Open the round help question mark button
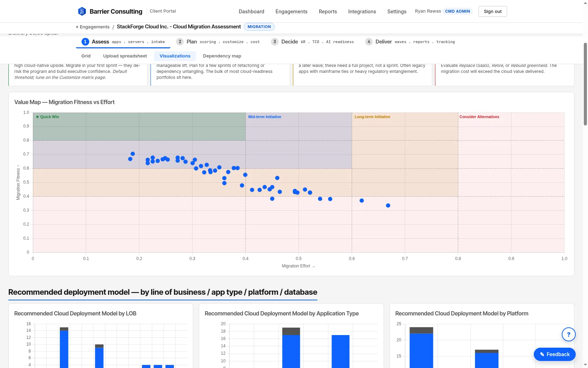 (x=568, y=334)
